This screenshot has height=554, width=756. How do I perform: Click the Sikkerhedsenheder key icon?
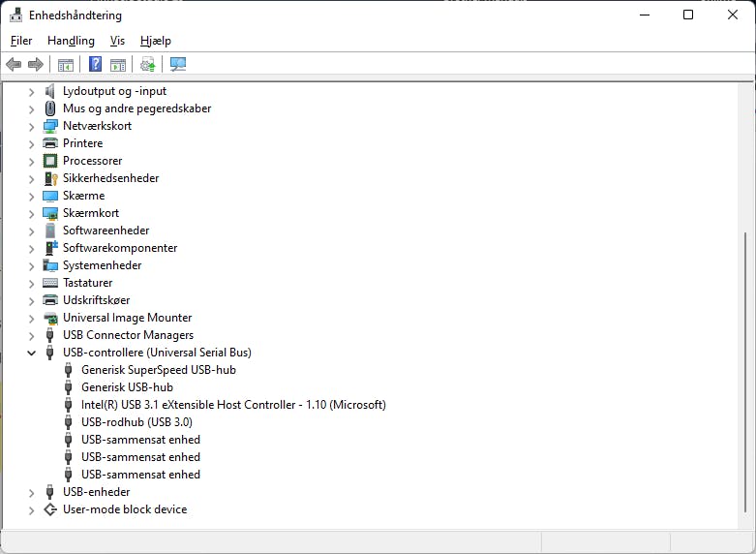click(50, 178)
